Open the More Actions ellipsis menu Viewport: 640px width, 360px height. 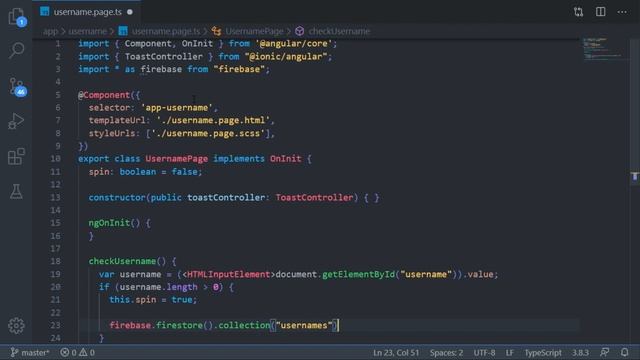[x=622, y=12]
